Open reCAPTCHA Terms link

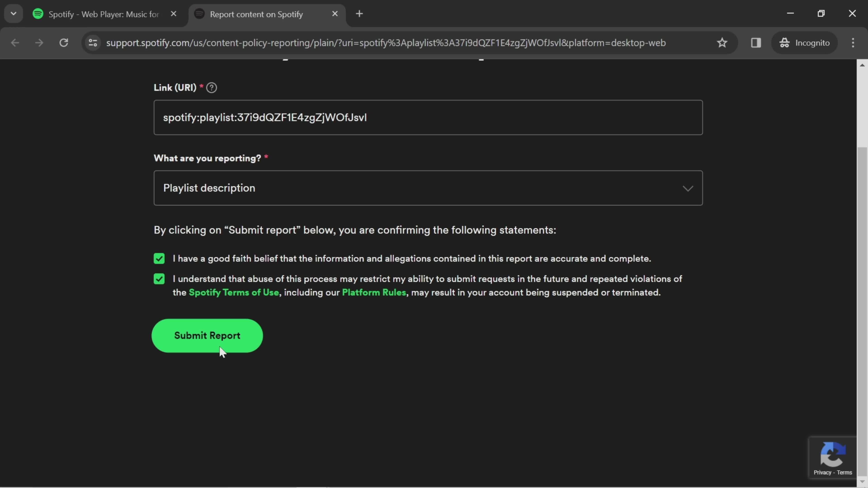[844, 472]
